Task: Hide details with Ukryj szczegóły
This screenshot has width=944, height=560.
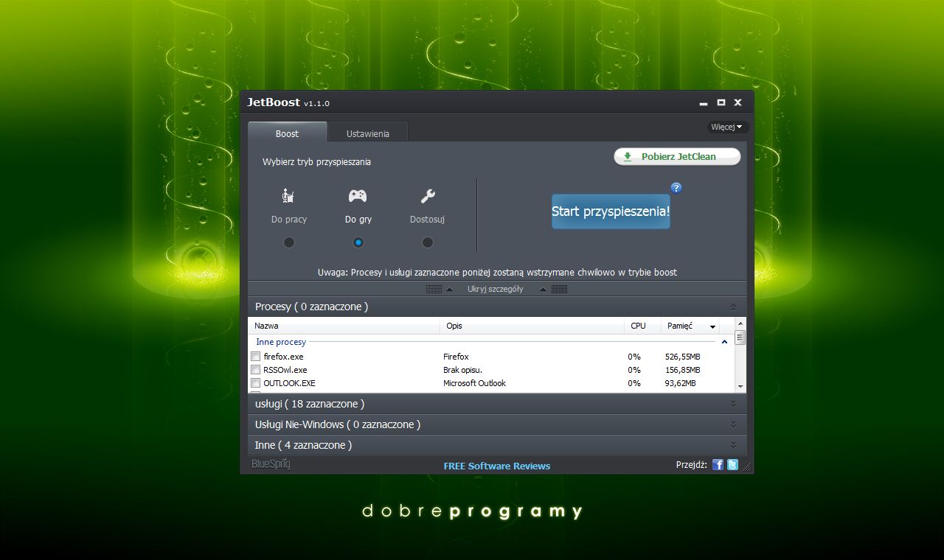Action: 496,289
